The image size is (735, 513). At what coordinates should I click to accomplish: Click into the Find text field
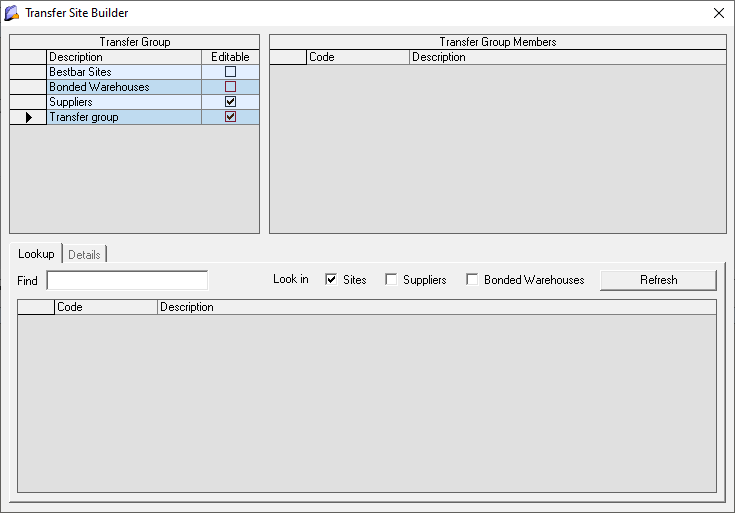127,280
